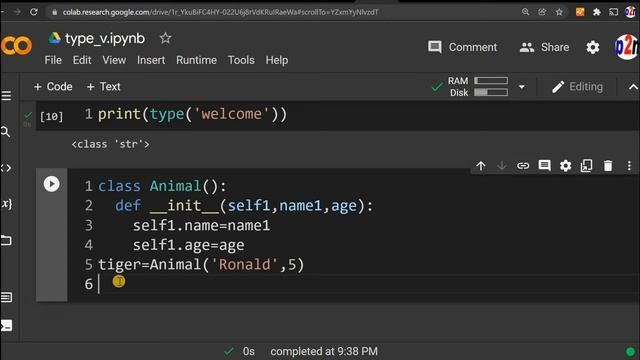Click the print(type('welcome')) code line

pos(193,114)
